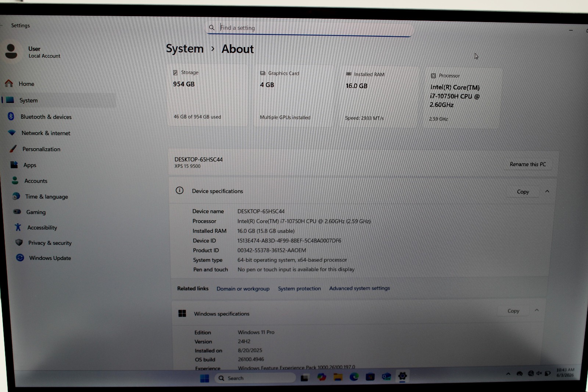Click the magnifier icon in the settings search
The height and width of the screenshot is (392, 588).
pyautogui.click(x=212, y=28)
